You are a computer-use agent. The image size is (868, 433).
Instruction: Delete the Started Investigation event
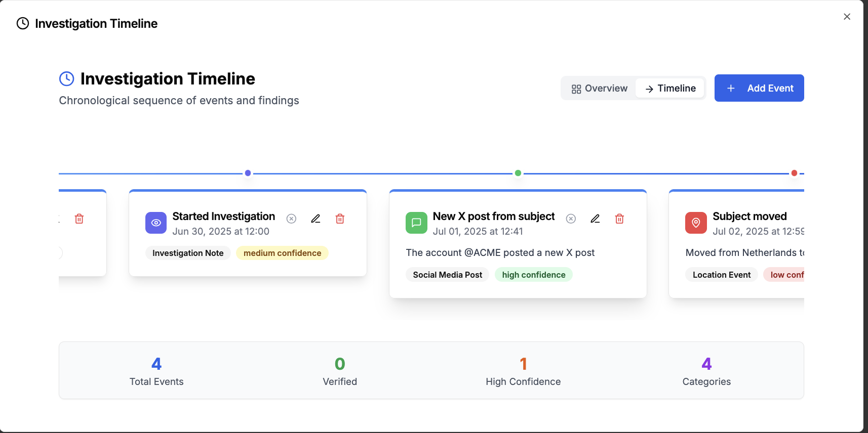pos(340,219)
